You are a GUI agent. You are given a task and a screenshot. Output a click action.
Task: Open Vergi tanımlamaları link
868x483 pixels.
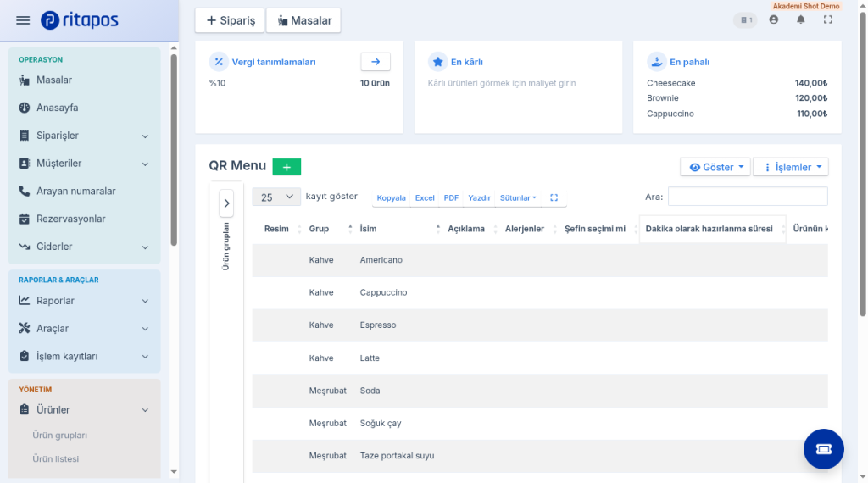click(274, 62)
